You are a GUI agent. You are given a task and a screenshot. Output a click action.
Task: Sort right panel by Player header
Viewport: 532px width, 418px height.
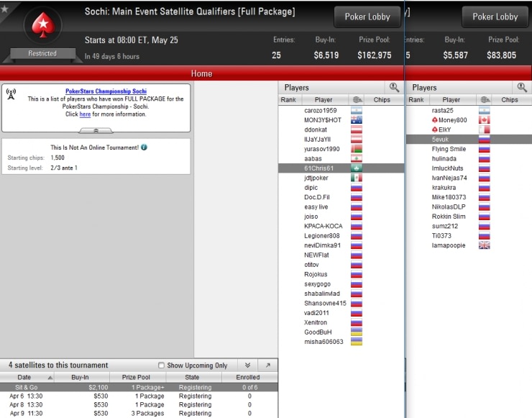[x=451, y=100]
